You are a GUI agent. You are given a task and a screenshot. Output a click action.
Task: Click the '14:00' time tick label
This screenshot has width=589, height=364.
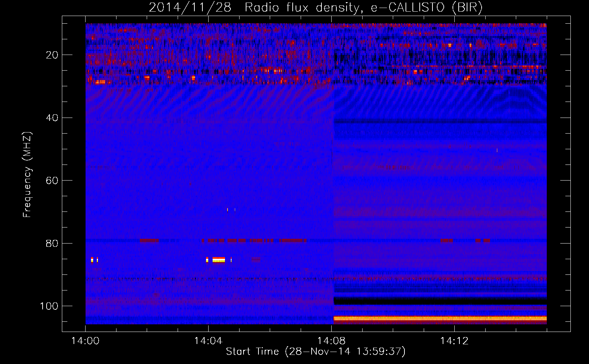[x=85, y=341]
